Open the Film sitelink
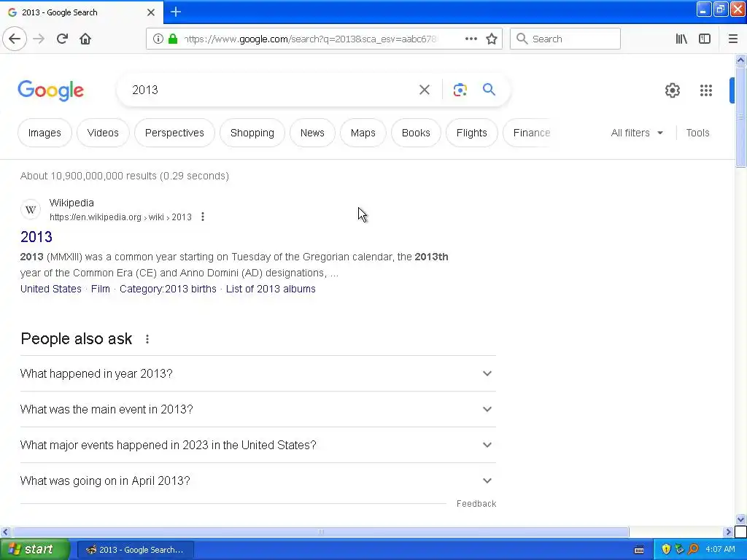The height and width of the screenshot is (560, 747). pos(100,289)
